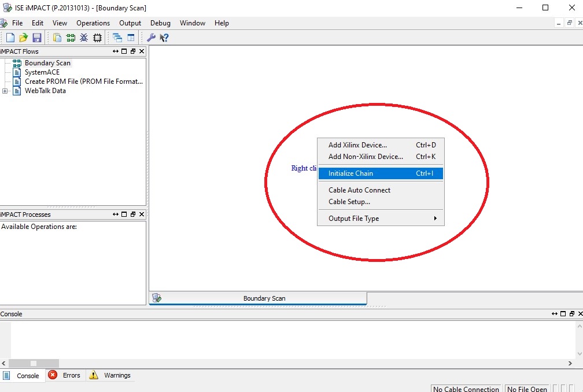Image resolution: width=583 pixels, height=392 pixels.
Task: Select Initialize Chain in the context menu
Action: [381, 173]
